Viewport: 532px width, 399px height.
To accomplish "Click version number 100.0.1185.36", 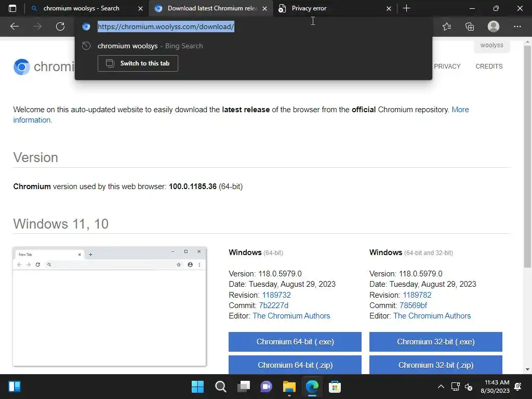I will pyautogui.click(x=193, y=187).
